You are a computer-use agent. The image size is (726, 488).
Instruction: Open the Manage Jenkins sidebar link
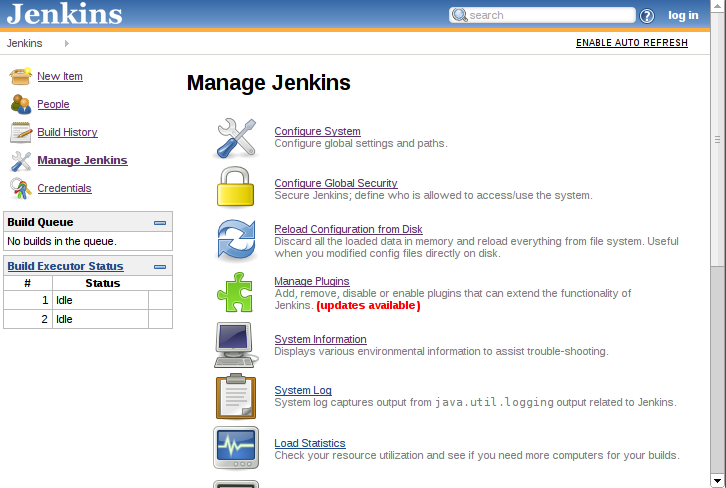(x=82, y=160)
